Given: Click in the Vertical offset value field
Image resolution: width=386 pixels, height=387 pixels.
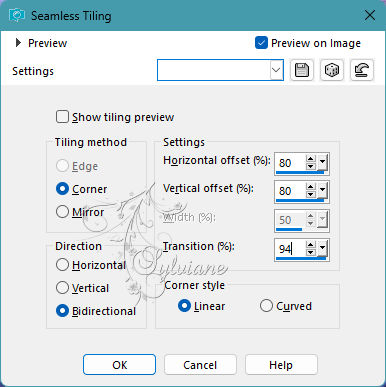Looking at the screenshot, I should coord(290,191).
